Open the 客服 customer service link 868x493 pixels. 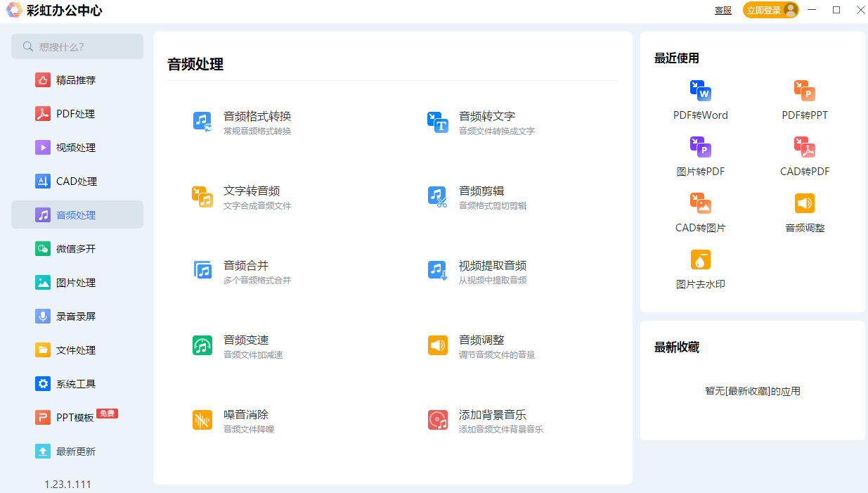pyautogui.click(x=723, y=11)
